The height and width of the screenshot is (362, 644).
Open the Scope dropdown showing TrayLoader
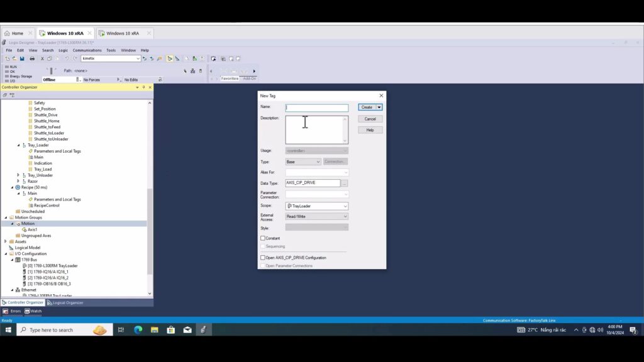pos(317,206)
